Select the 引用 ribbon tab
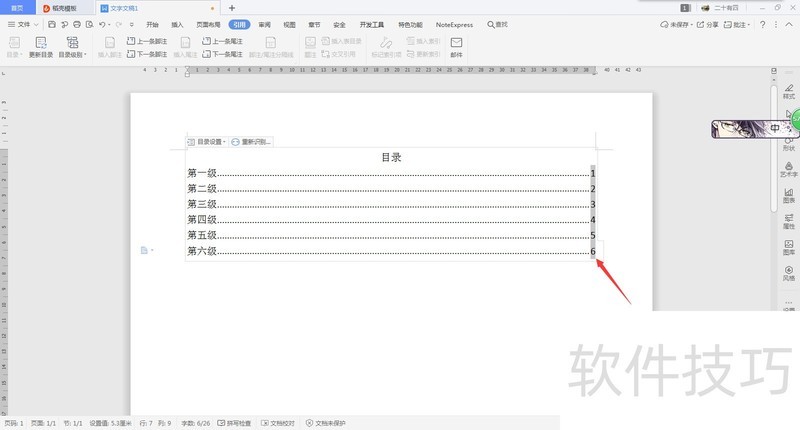The height and width of the screenshot is (430, 800). tap(239, 24)
